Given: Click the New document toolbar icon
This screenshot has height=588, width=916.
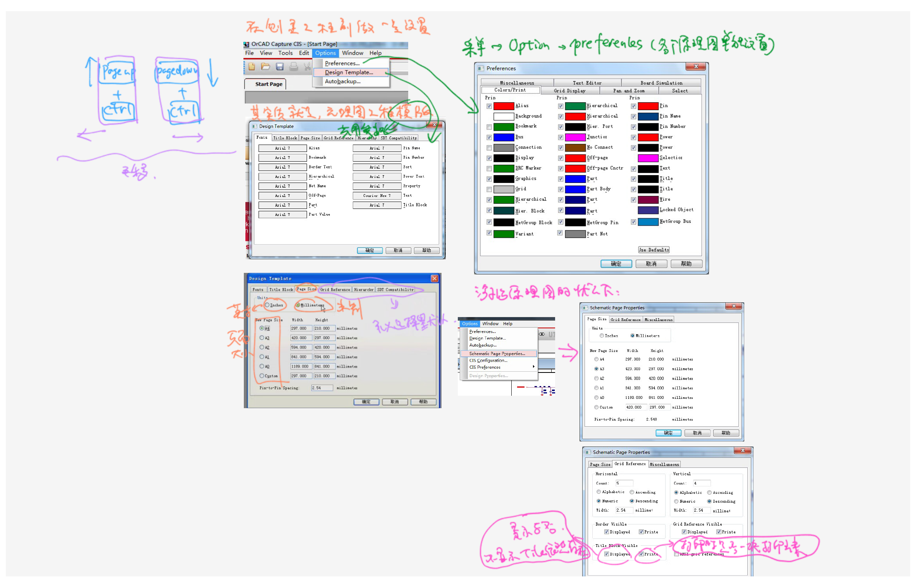Looking at the screenshot, I should coord(252,67).
